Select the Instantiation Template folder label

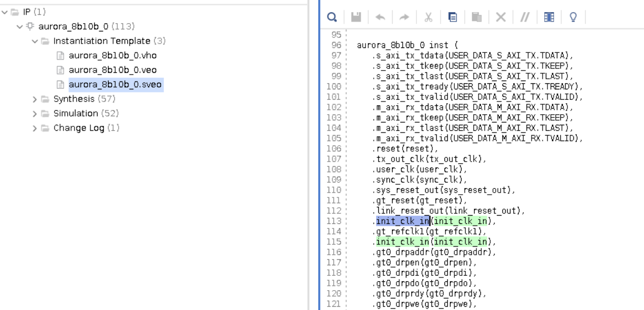[x=101, y=41]
